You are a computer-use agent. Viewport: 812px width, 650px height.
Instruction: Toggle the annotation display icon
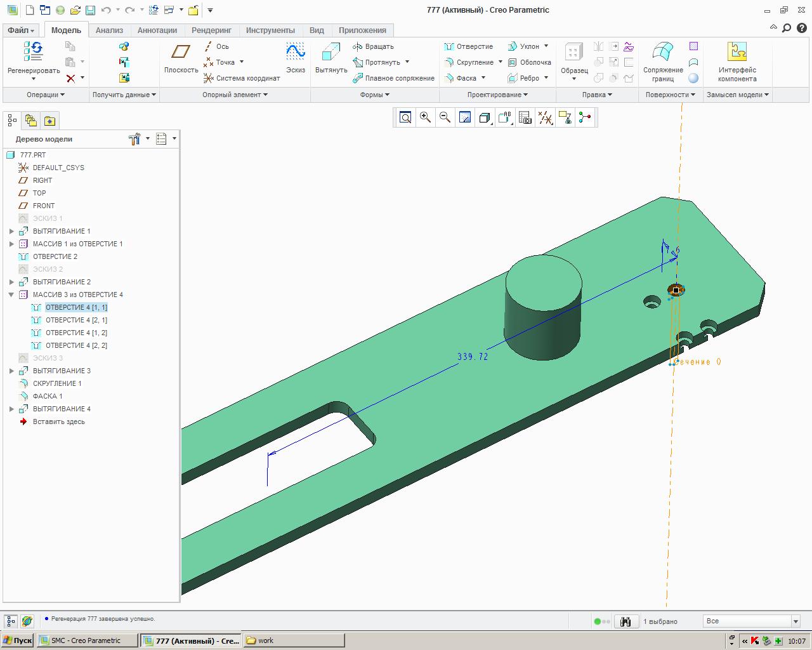[565, 117]
